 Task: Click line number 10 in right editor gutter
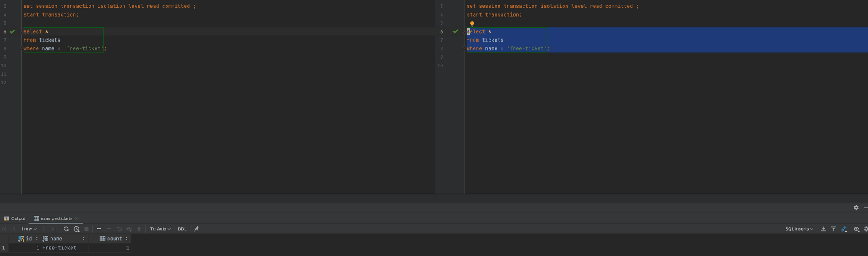click(x=440, y=66)
